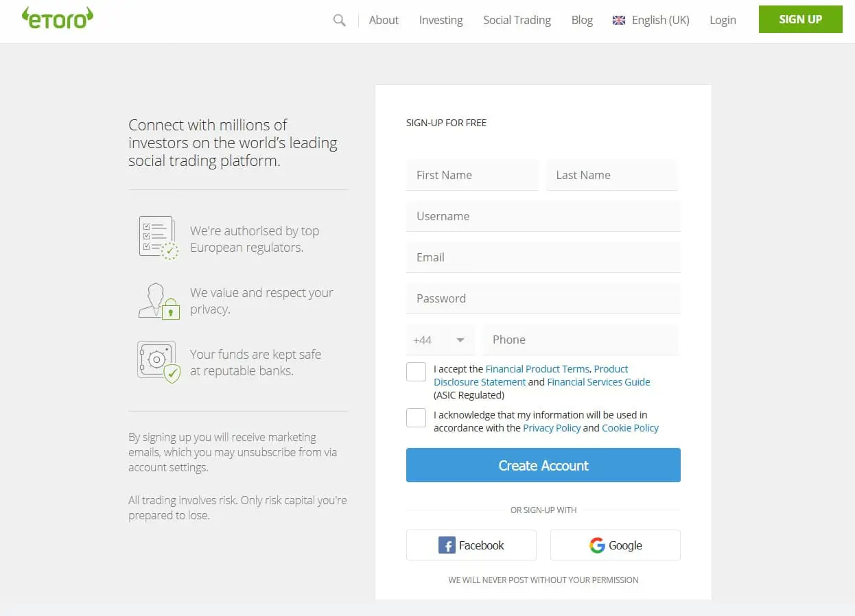Open the search magnifier icon
The image size is (855, 616).
[x=338, y=20]
